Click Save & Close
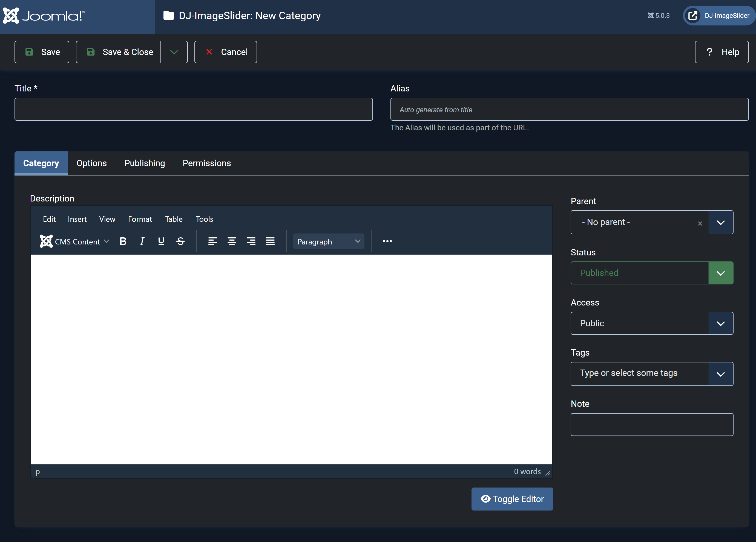756x542 pixels. pos(118,52)
